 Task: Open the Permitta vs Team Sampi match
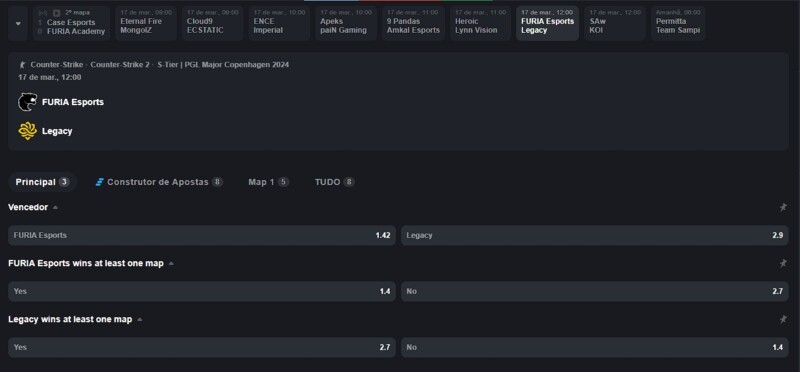click(x=678, y=23)
